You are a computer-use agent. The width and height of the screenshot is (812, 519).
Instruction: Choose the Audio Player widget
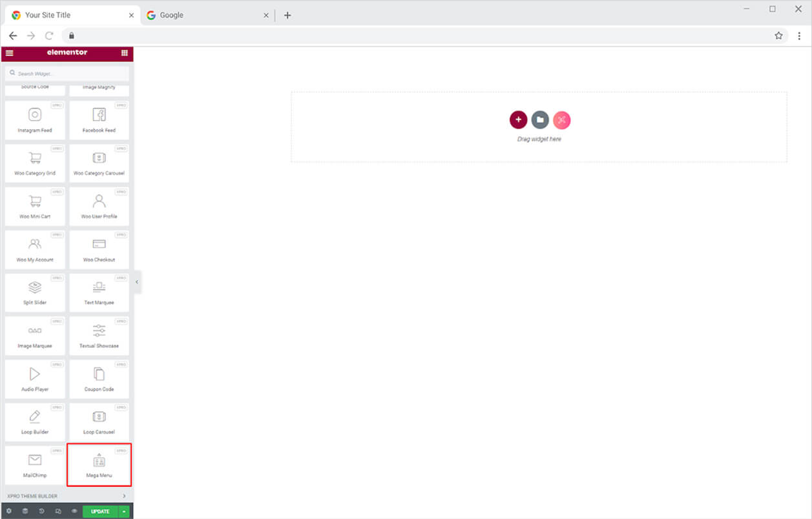(35, 378)
